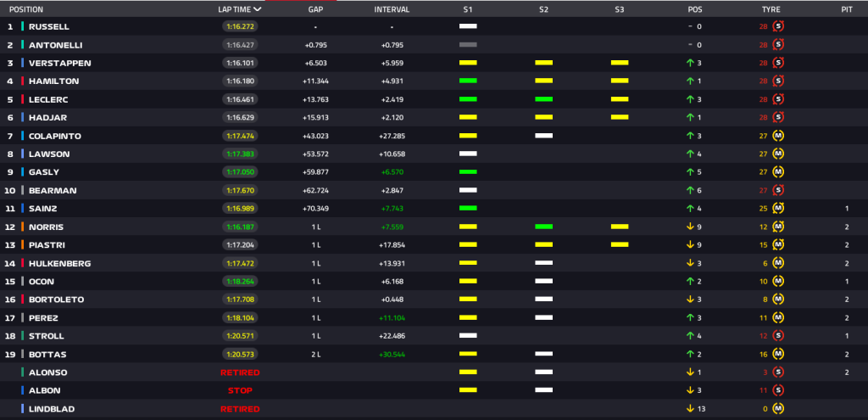Select driver name VERSTAPPEN
Image resolution: width=868 pixels, height=420 pixels.
coord(60,63)
